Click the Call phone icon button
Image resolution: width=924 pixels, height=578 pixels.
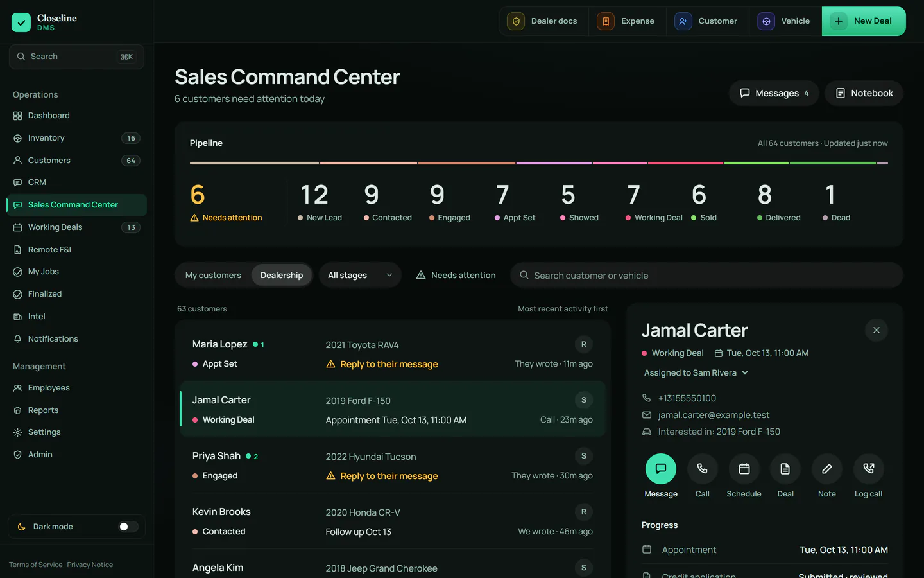[702, 469]
